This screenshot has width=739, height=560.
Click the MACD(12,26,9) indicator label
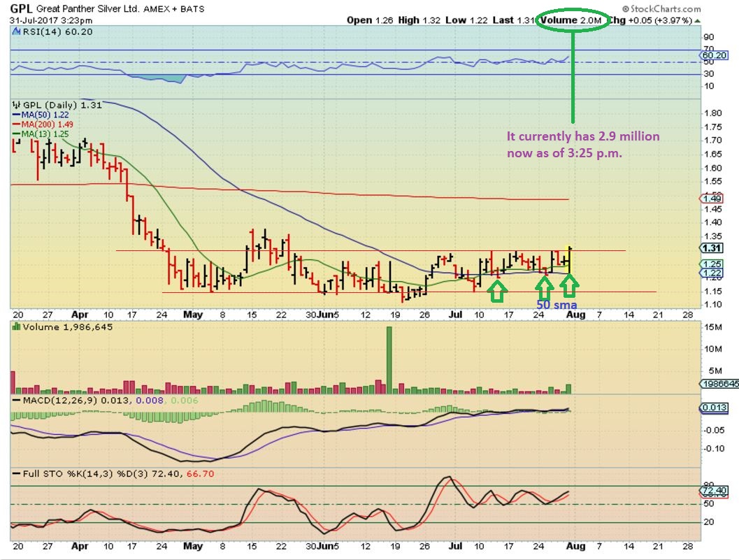(x=60, y=400)
